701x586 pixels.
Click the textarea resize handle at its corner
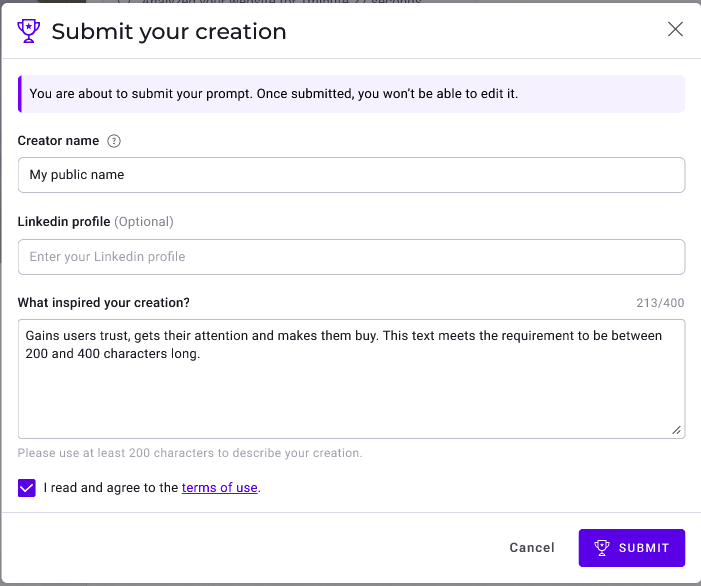pyautogui.click(x=677, y=430)
